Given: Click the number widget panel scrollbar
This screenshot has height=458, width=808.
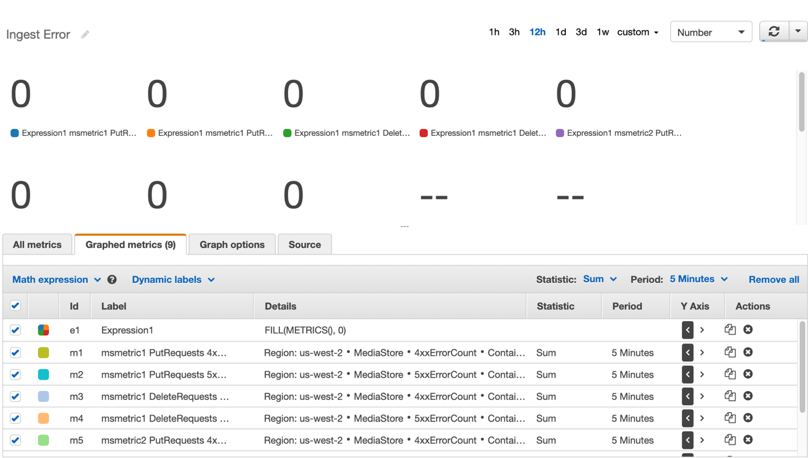Looking at the screenshot, I should point(801,101).
